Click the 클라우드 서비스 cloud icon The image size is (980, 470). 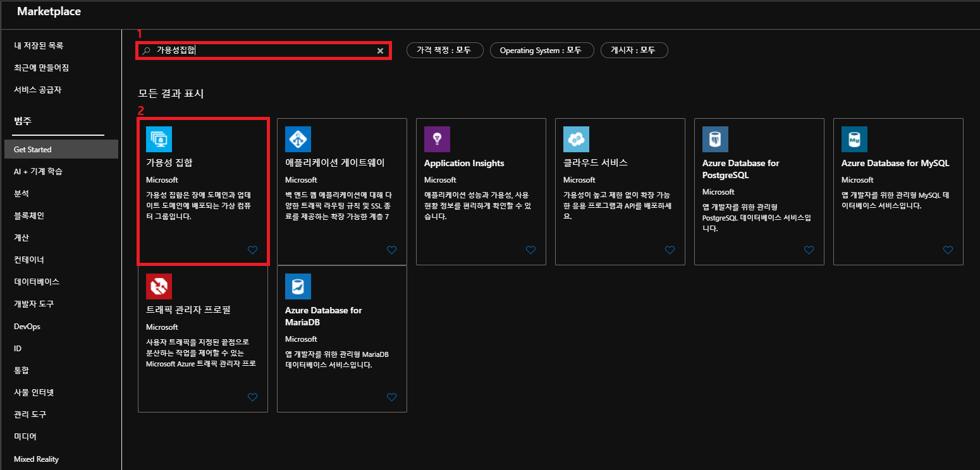(576, 139)
